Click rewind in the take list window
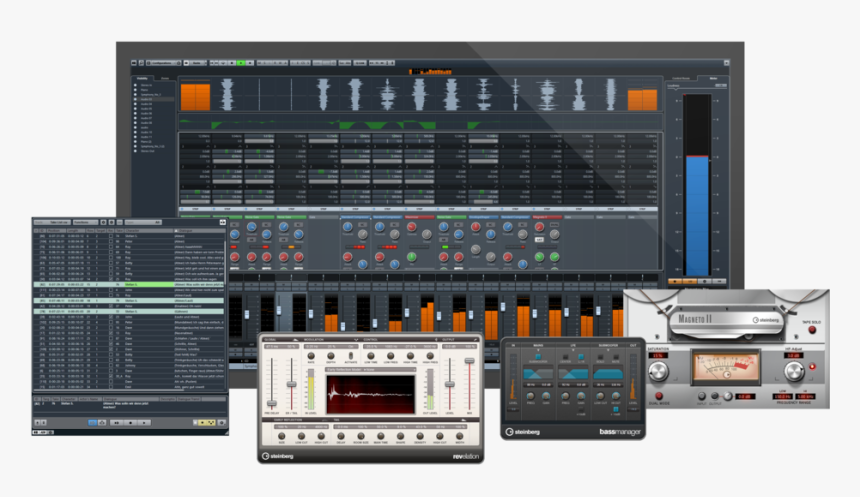The image size is (860, 497). tap(116, 422)
